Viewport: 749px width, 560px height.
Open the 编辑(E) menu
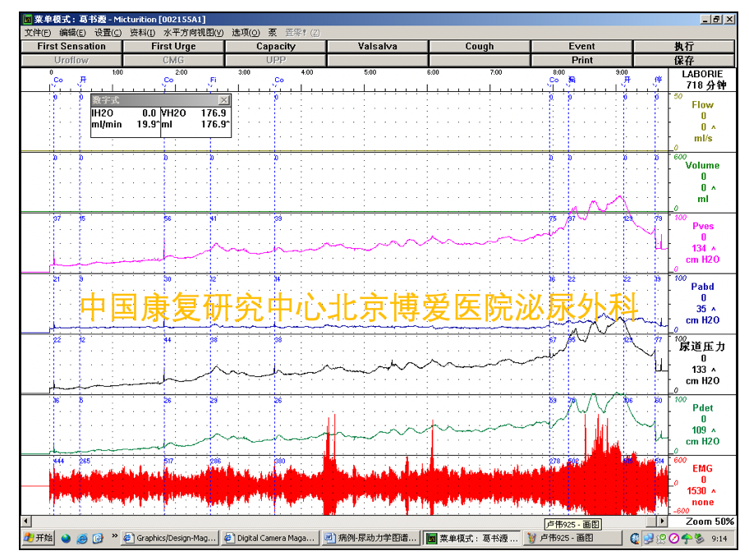[x=72, y=33]
